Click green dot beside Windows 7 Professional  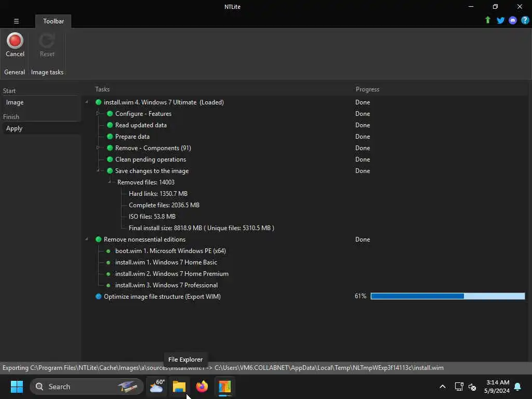pos(108,285)
